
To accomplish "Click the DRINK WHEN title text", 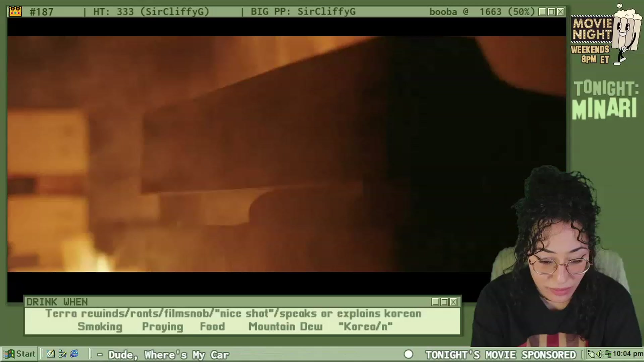I will click(57, 302).
